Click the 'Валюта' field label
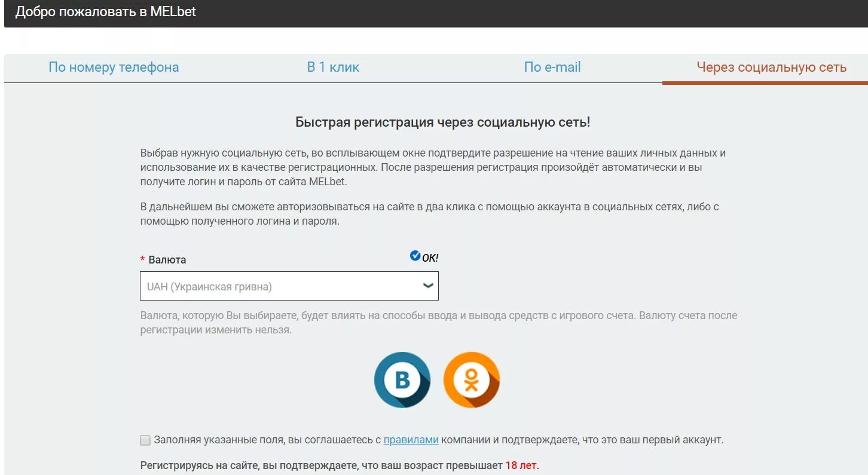868x475 pixels. pyautogui.click(x=167, y=260)
